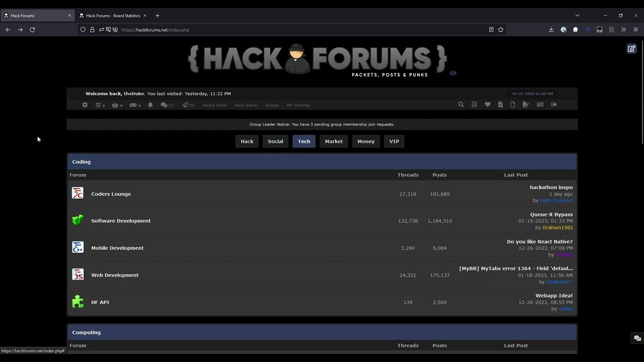Select the Market category tab
The height and width of the screenshot is (362, 644).
(334, 141)
